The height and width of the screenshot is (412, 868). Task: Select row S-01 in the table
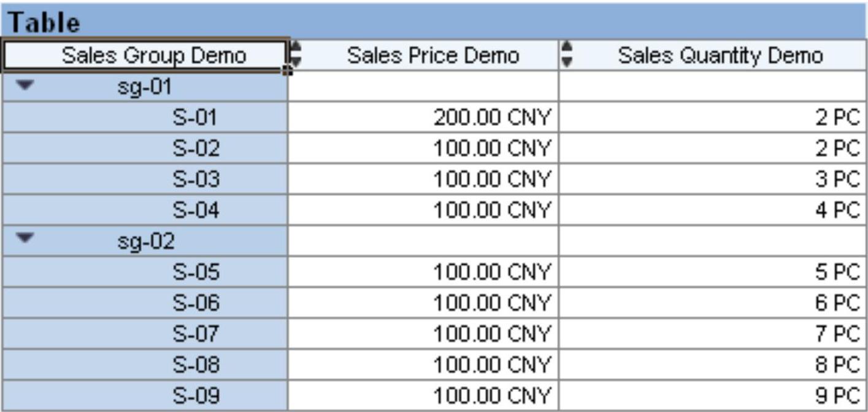195,118
